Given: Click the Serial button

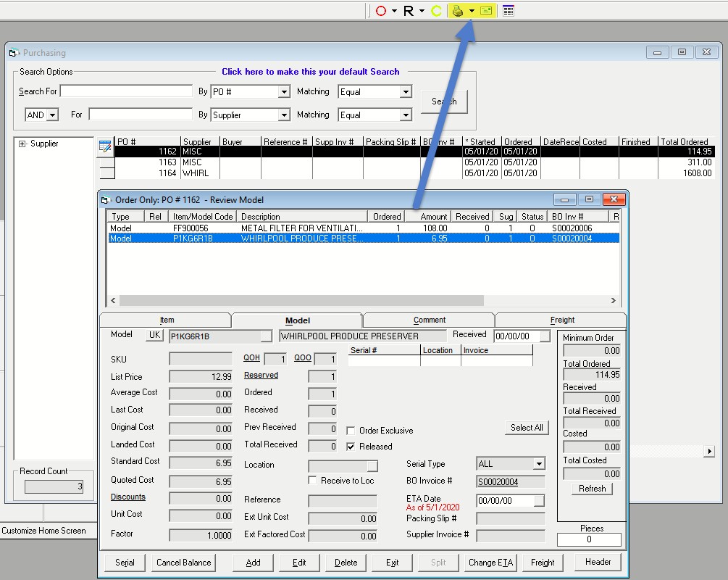Looking at the screenshot, I should point(125,563).
